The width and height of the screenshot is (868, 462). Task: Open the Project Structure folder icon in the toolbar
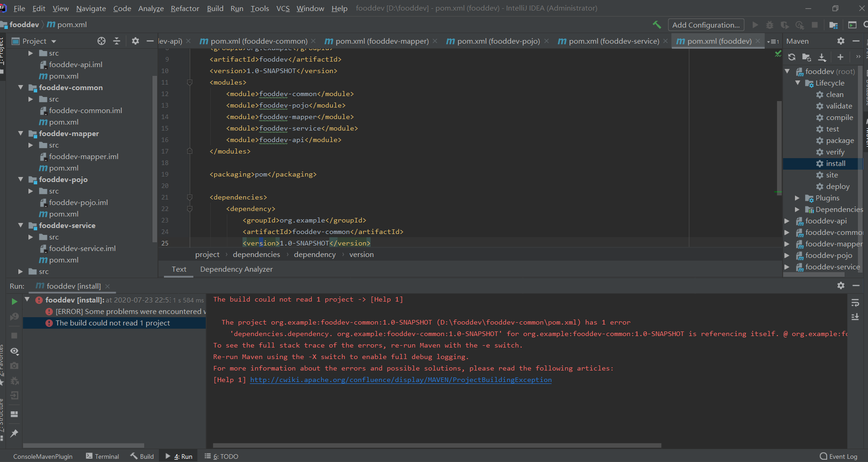834,25
